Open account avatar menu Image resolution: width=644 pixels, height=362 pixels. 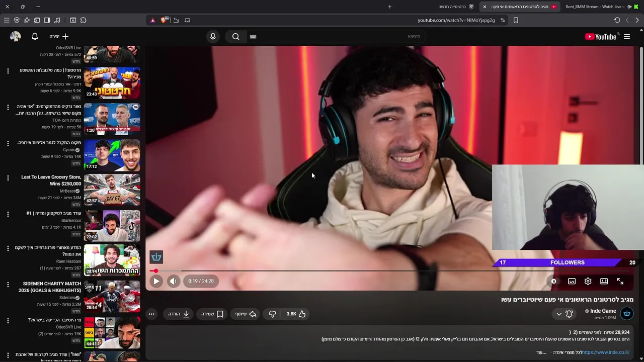(15, 36)
